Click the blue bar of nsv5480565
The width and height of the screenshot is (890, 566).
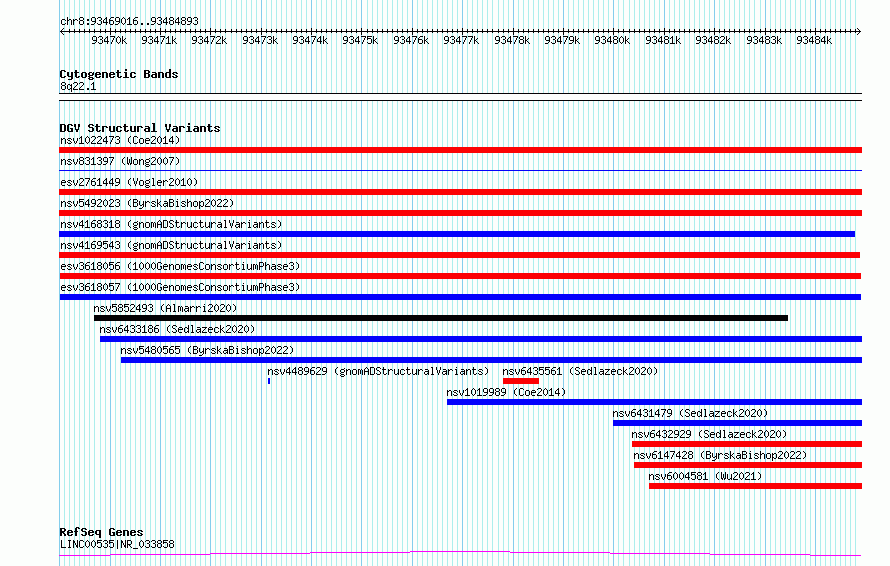coord(492,360)
